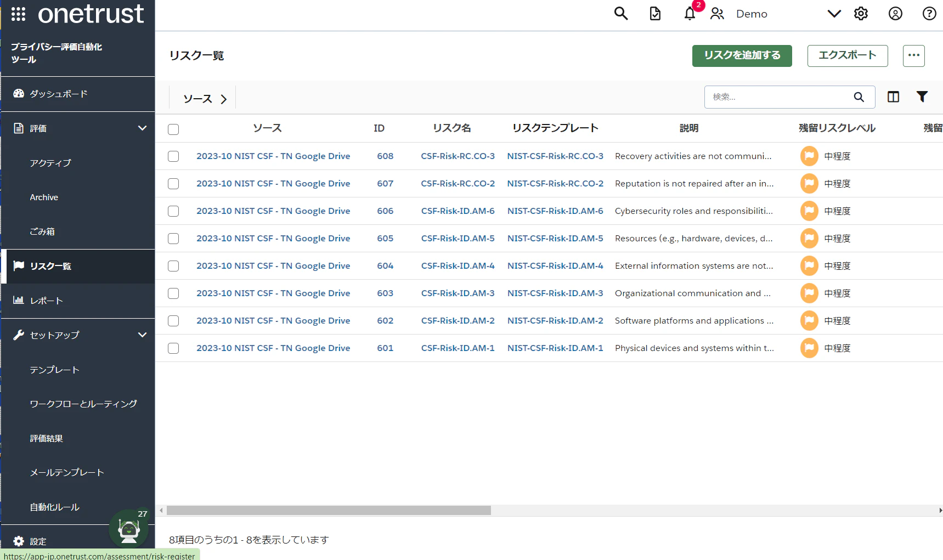Open the app launcher grid icon
This screenshot has width=943, height=560.
(18, 14)
